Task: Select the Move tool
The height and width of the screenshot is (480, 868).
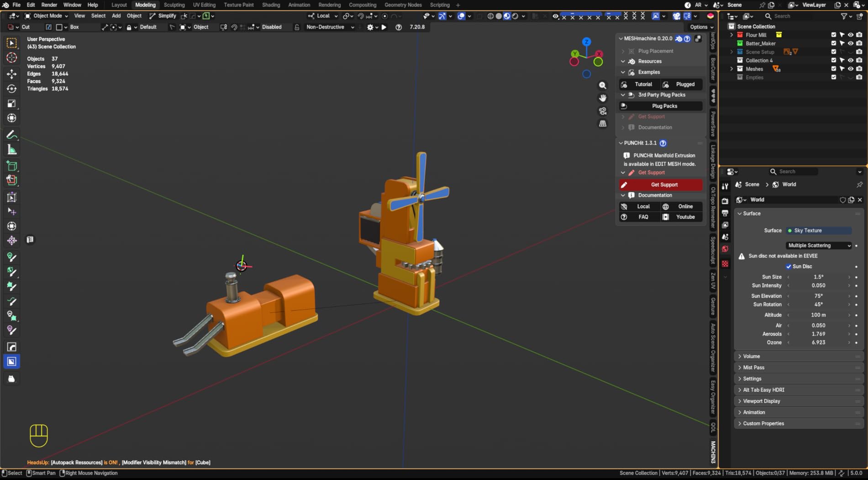Action: [12, 74]
